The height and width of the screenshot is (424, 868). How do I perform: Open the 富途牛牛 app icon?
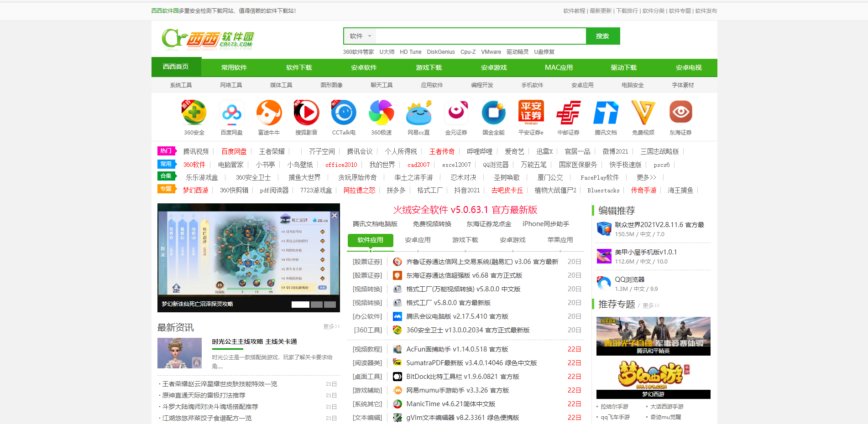pyautogui.click(x=269, y=113)
